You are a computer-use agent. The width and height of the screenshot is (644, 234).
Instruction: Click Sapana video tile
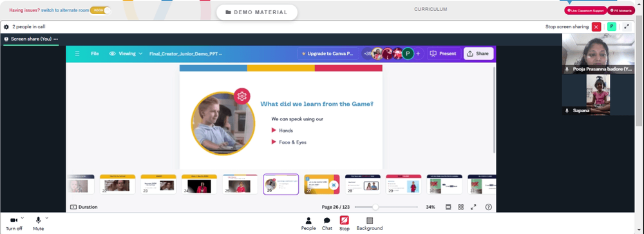[598, 95]
